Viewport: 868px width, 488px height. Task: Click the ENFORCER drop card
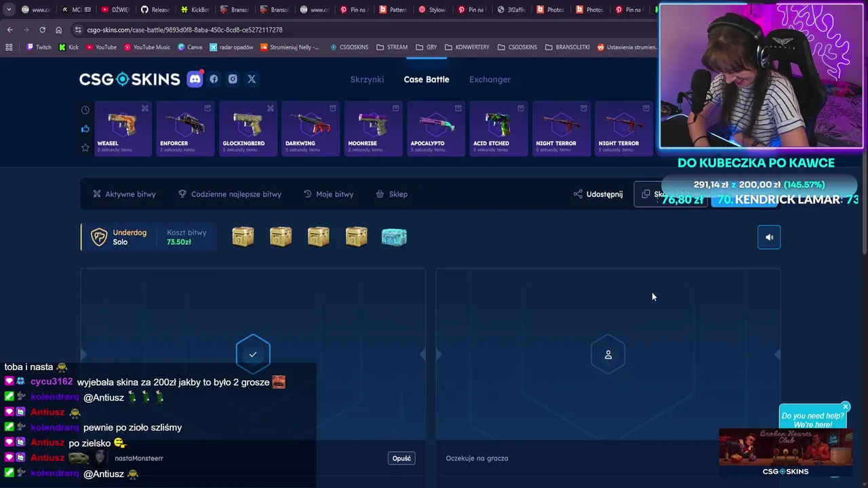coord(185,128)
